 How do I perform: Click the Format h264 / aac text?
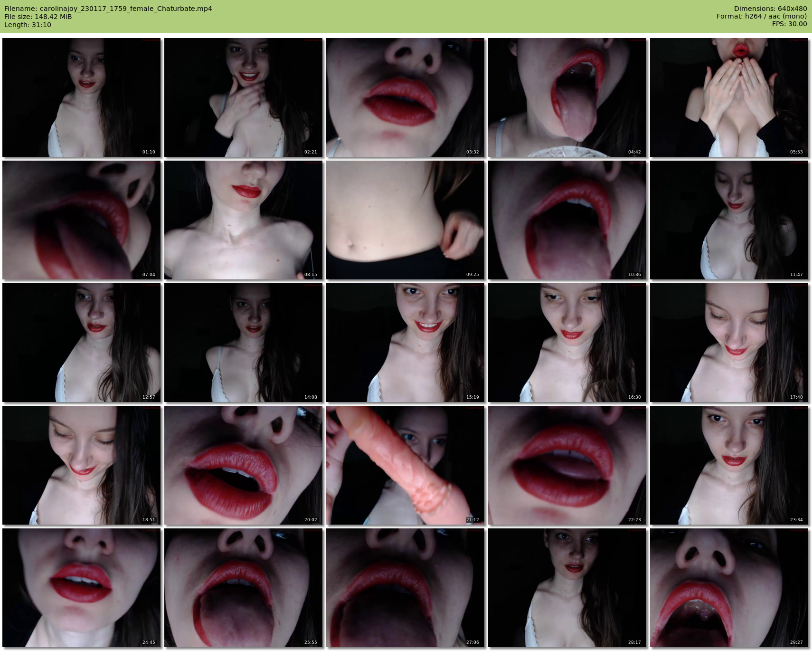(x=762, y=16)
